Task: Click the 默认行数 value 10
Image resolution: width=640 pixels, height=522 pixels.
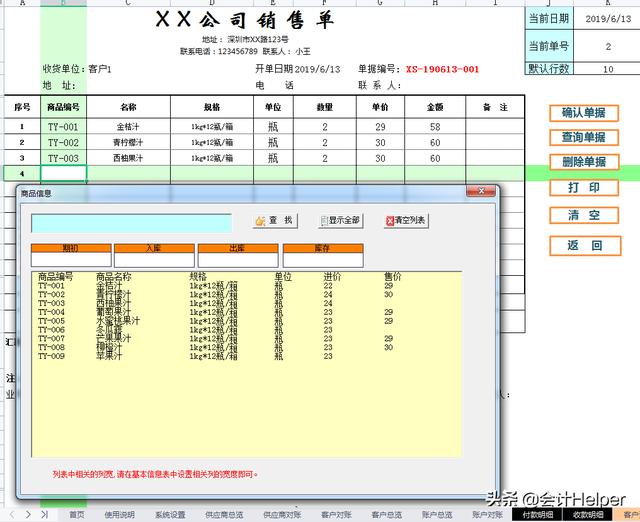Action: coord(608,69)
